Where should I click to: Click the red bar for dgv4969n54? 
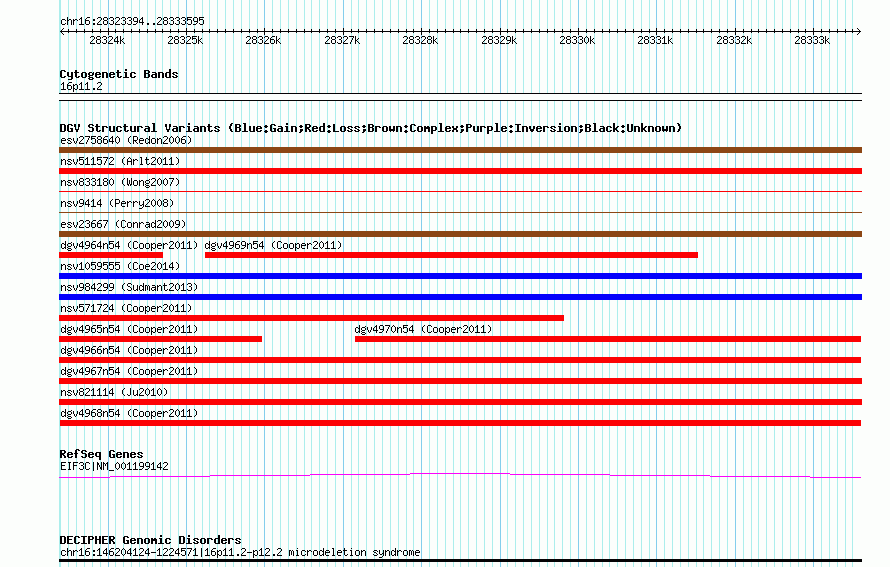point(451,255)
